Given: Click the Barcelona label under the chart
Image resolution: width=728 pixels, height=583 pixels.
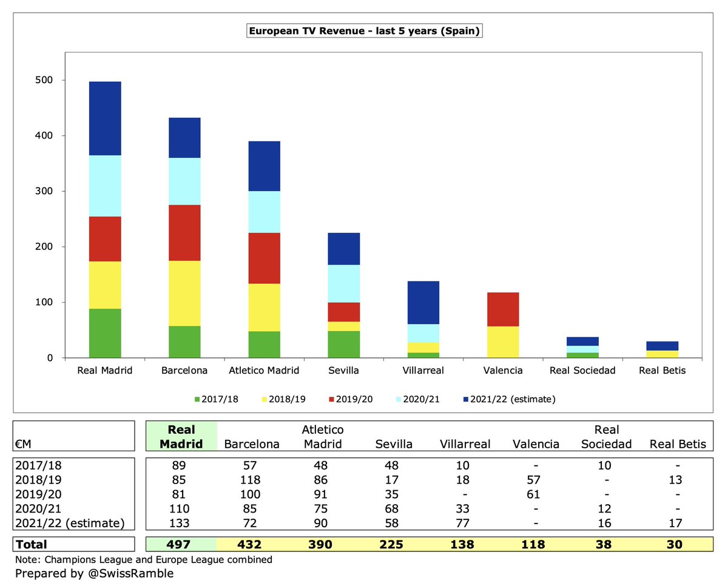Looking at the screenshot, I should [184, 370].
